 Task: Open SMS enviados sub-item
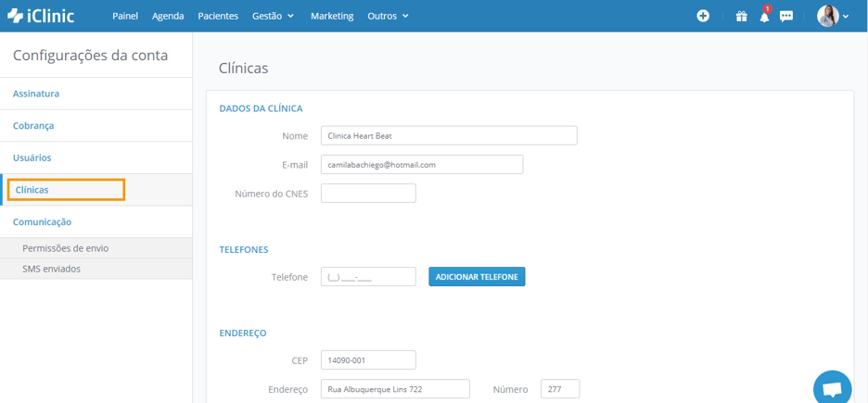pos(52,269)
